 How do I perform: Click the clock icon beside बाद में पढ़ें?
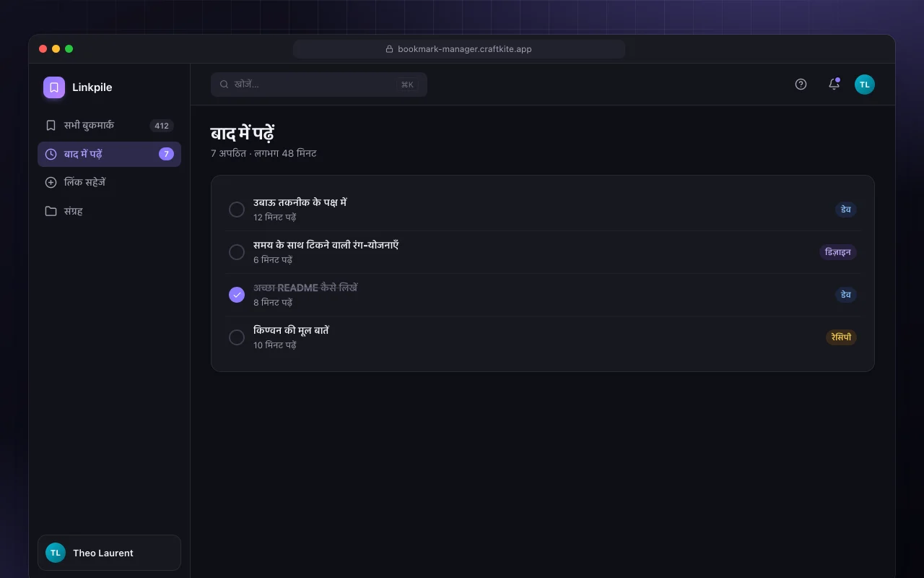click(51, 154)
